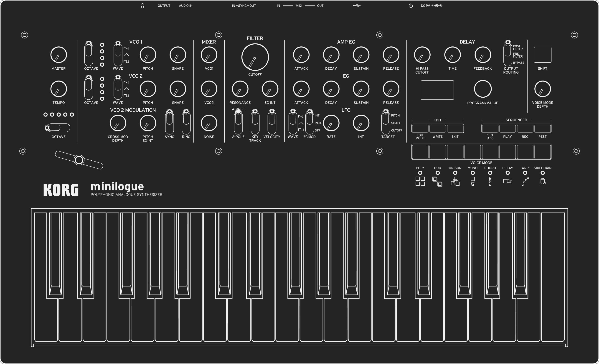The height and width of the screenshot is (364, 599).
Task: Select the ARP voice mode icon
Action: point(525,181)
